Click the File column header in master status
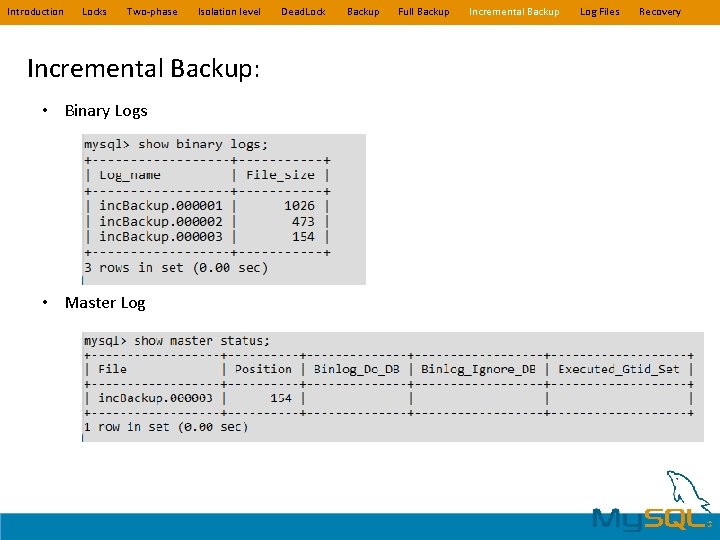Screen dimensions: 720x540 tap(112, 369)
